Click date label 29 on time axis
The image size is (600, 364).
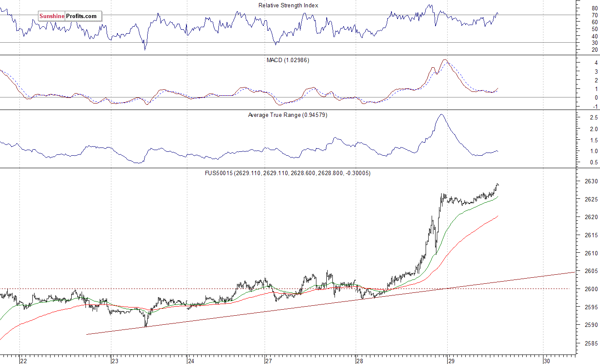tap(451, 360)
